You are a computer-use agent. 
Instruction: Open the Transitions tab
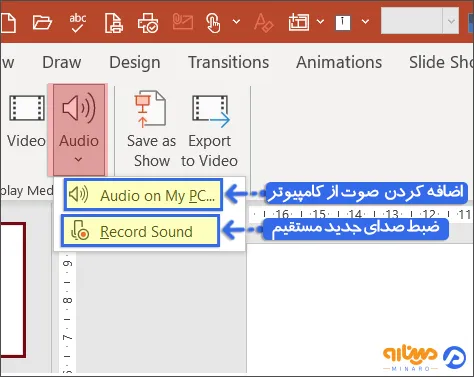pos(229,62)
